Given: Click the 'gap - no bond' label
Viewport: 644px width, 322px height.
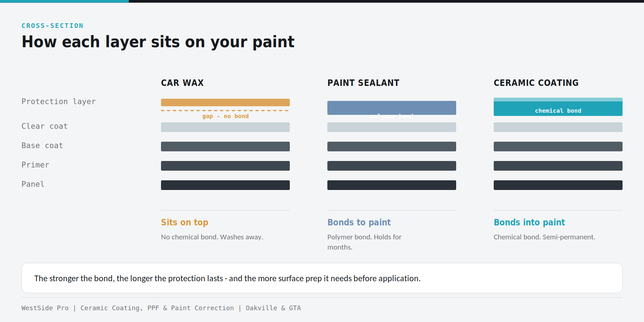Looking at the screenshot, I should (x=225, y=116).
